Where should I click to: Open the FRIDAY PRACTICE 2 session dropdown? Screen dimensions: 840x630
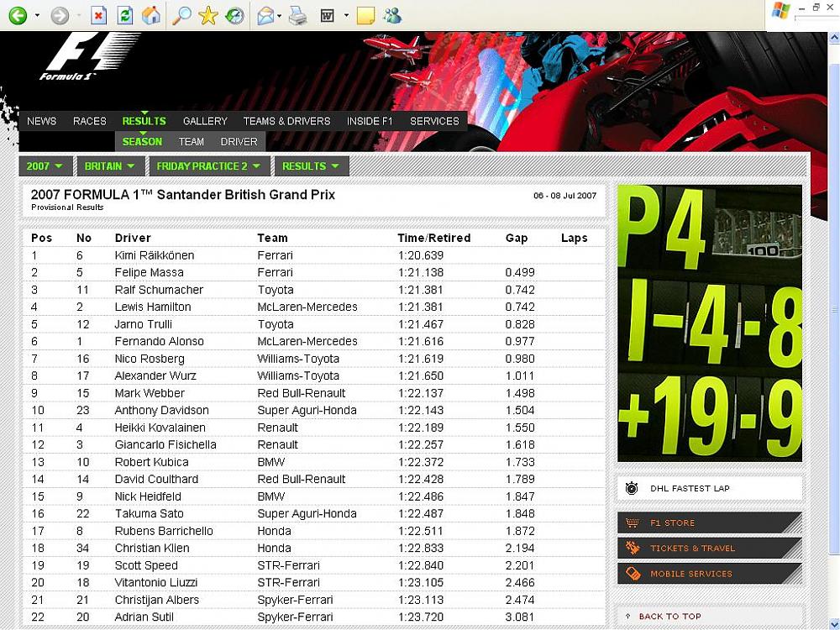[208, 166]
